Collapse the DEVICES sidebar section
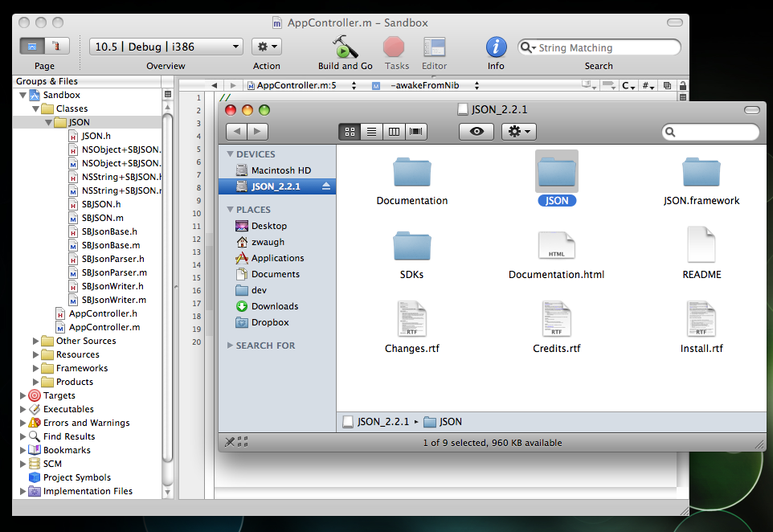Image resolution: width=773 pixels, height=532 pixels. [x=230, y=154]
